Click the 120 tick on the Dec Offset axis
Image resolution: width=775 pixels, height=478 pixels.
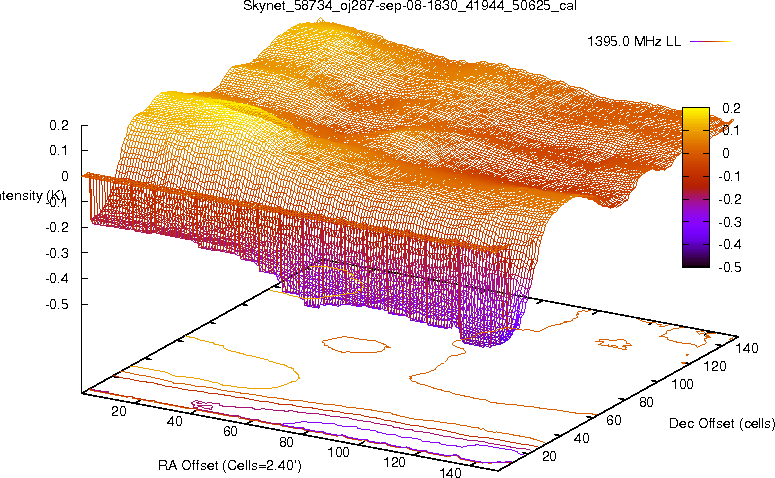[x=715, y=367]
